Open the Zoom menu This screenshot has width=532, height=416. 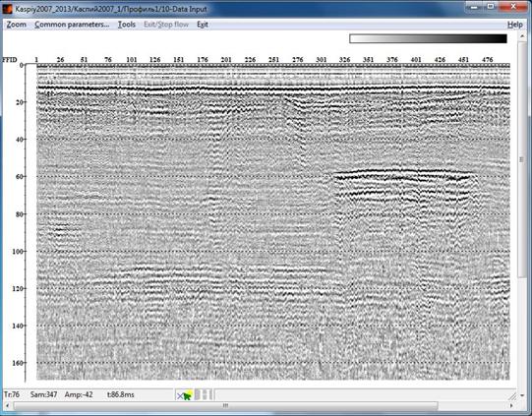(x=17, y=25)
